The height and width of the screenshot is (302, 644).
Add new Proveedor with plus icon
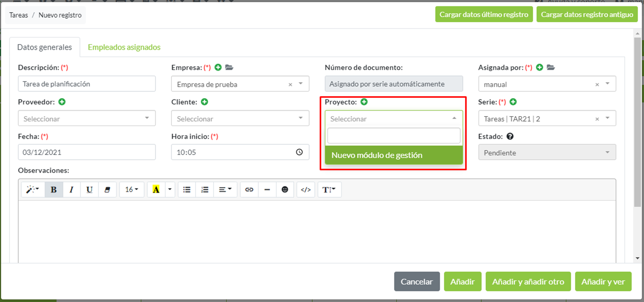(x=62, y=102)
